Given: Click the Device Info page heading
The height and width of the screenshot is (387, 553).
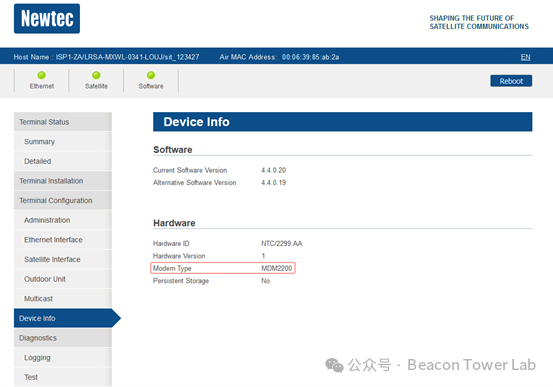Looking at the screenshot, I should tap(196, 122).
